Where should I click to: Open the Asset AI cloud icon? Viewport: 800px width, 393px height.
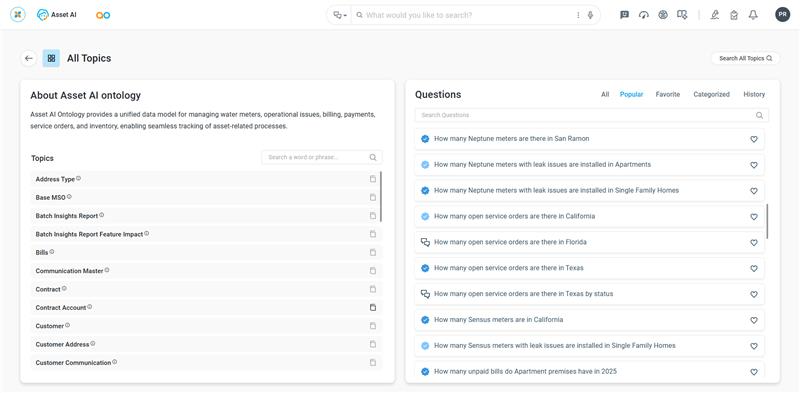(43, 15)
